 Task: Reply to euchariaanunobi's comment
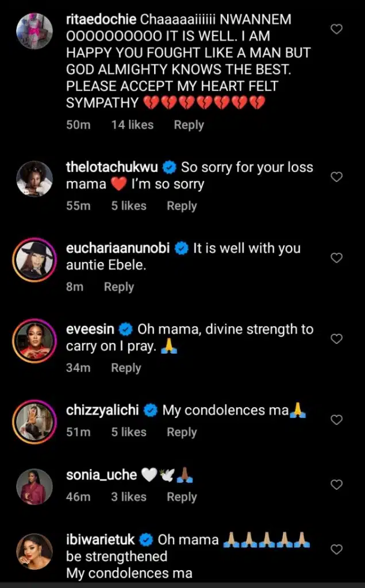click(118, 287)
